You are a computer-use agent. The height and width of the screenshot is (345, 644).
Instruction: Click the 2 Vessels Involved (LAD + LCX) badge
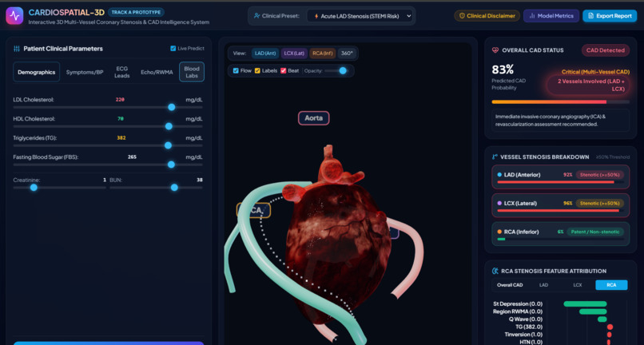(589, 85)
